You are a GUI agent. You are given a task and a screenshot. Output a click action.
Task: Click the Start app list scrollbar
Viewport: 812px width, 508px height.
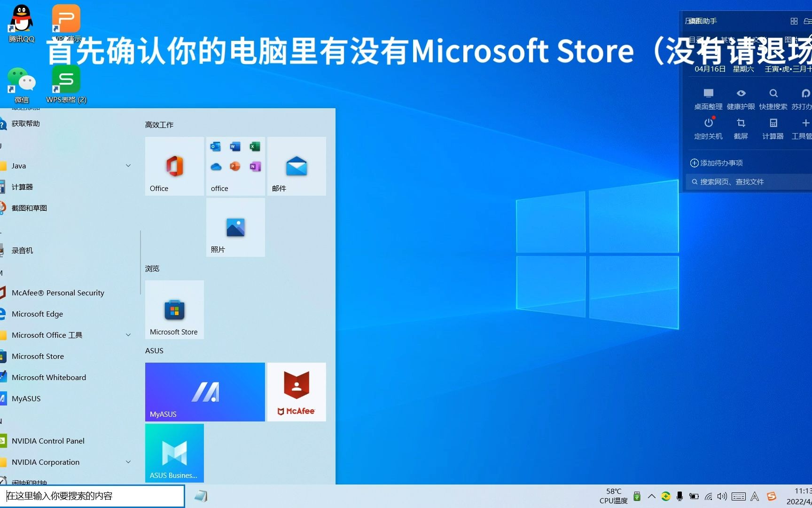coord(140,262)
